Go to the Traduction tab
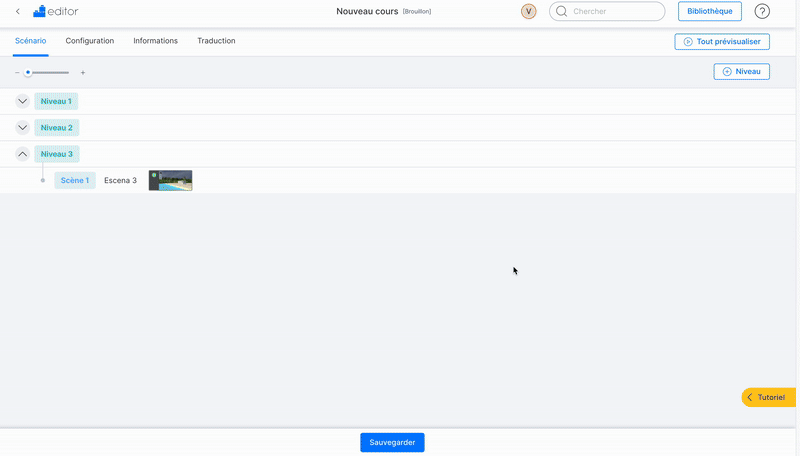Screen dimensions: 800x456 click(x=216, y=41)
